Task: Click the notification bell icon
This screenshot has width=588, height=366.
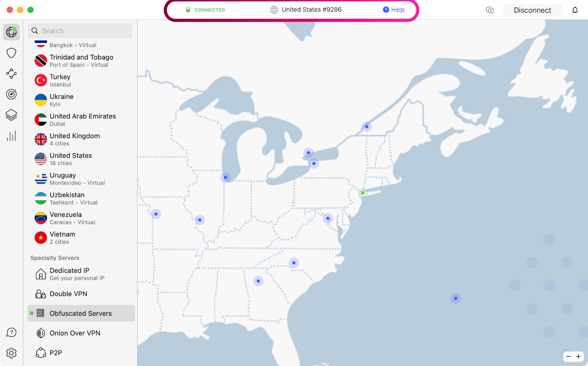Action: pos(575,10)
